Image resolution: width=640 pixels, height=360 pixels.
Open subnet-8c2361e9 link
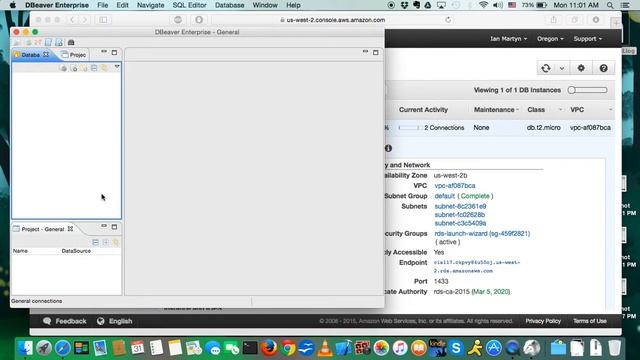click(x=460, y=207)
